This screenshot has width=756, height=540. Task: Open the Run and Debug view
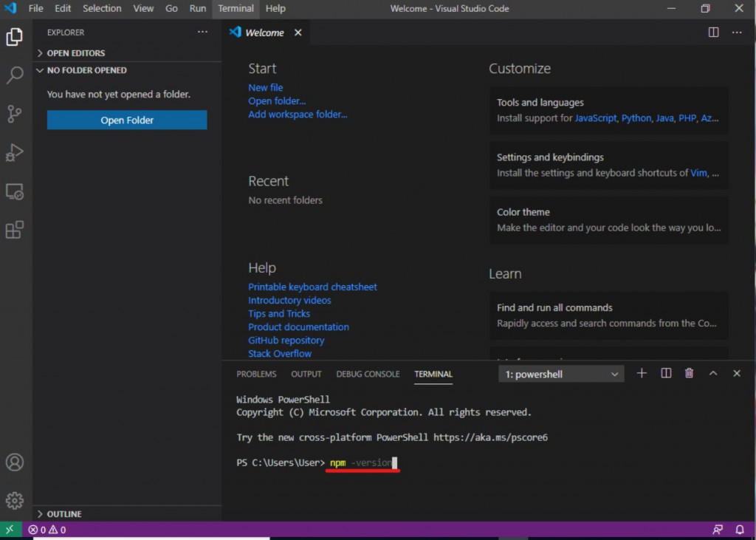[15, 152]
